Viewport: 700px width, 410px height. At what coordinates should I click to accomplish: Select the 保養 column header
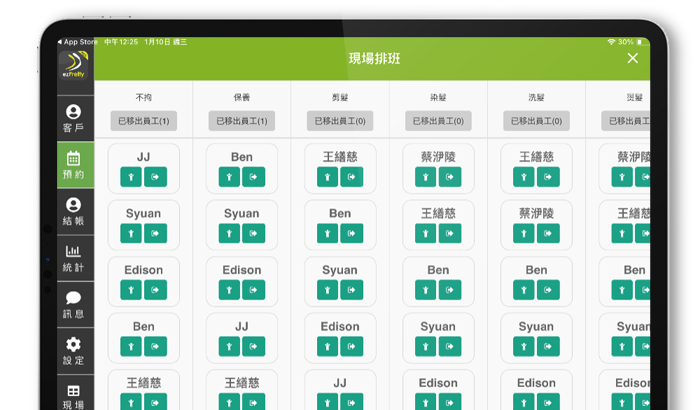pos(242,97)
